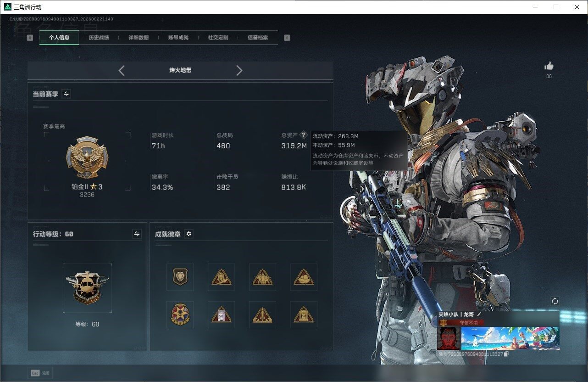Switch to the 个人信息 tab

click(x=59, y=38)
